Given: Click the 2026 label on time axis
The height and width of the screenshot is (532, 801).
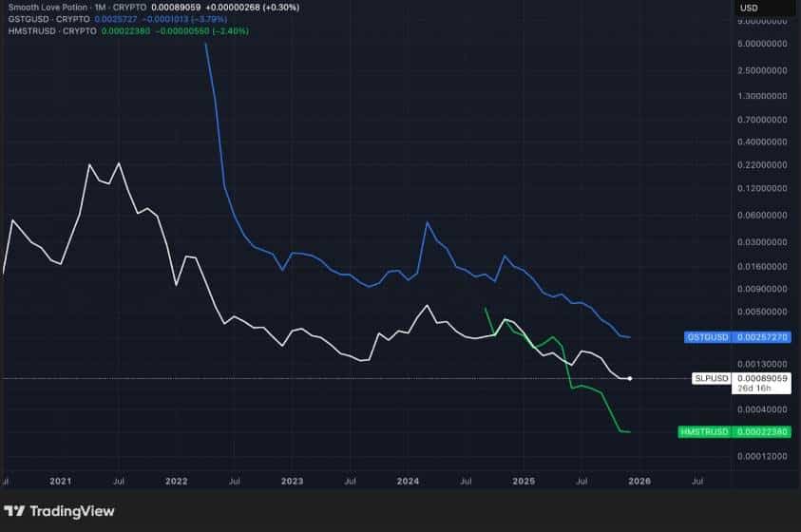Looking at the screenshot, I should click(x=639, y=482).
